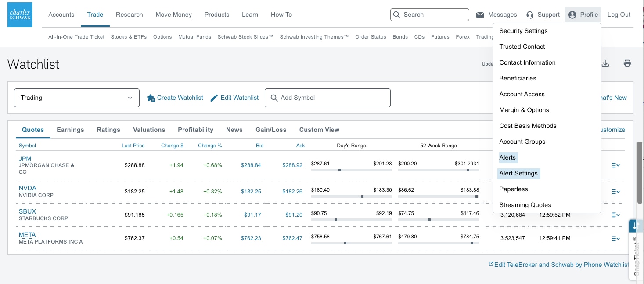This screenshot has width=644, height=284.
Task: Click inside the top Search field
Action: (430, 15)
